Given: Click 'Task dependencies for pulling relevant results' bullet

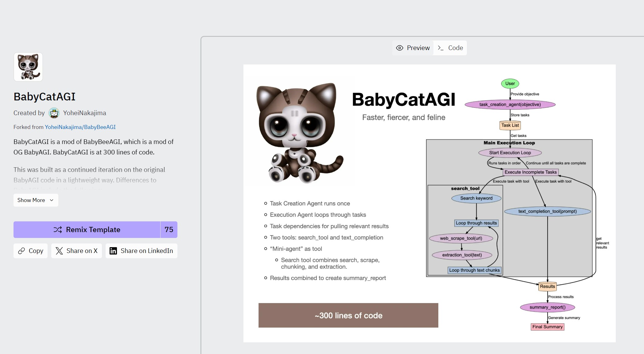Looking at the screenshot, I should click(x=329, y=226).
